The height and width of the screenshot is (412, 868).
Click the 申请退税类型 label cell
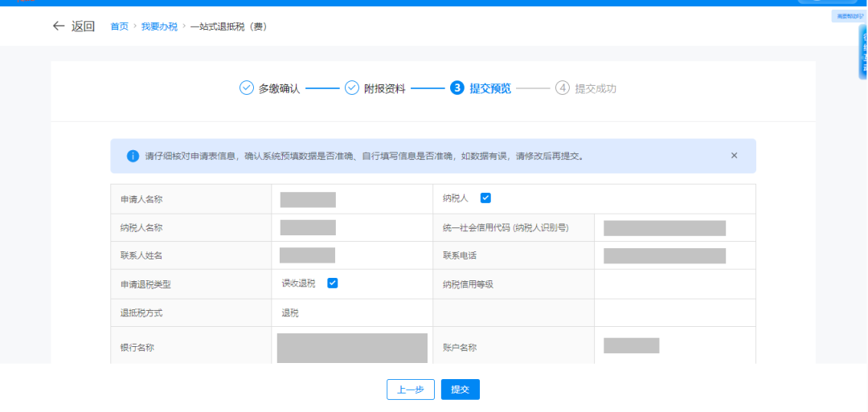tap(191, 284)
